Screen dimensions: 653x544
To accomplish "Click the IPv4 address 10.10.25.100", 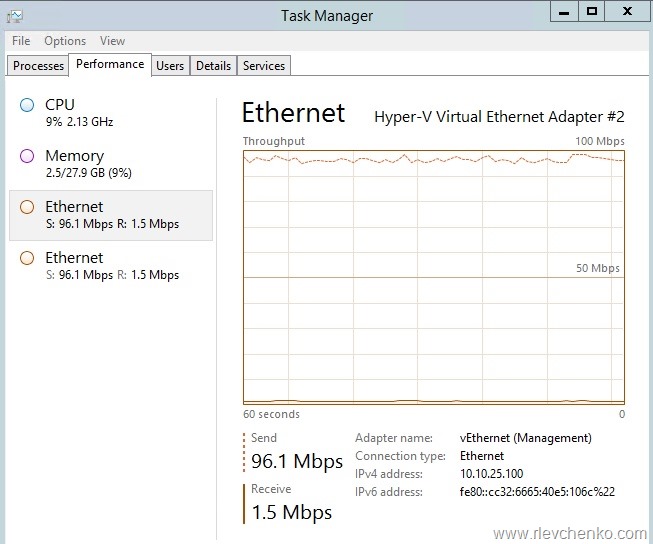I will click(491, 473).
